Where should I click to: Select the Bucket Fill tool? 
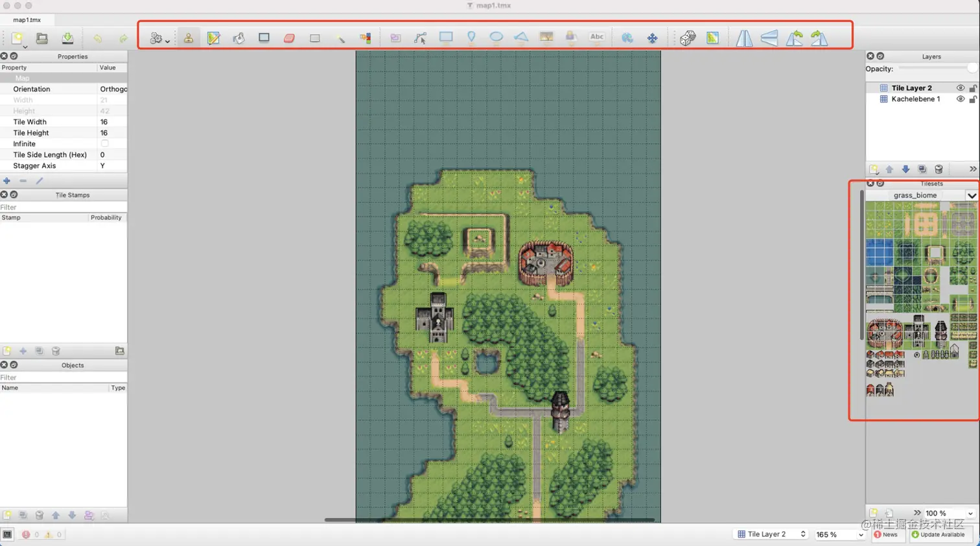[239, 38]
